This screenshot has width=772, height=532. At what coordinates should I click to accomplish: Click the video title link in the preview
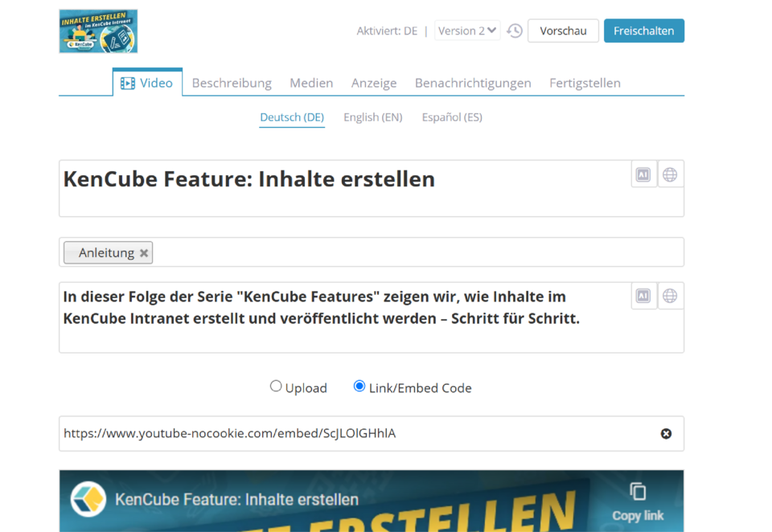[x=236, y=500]
